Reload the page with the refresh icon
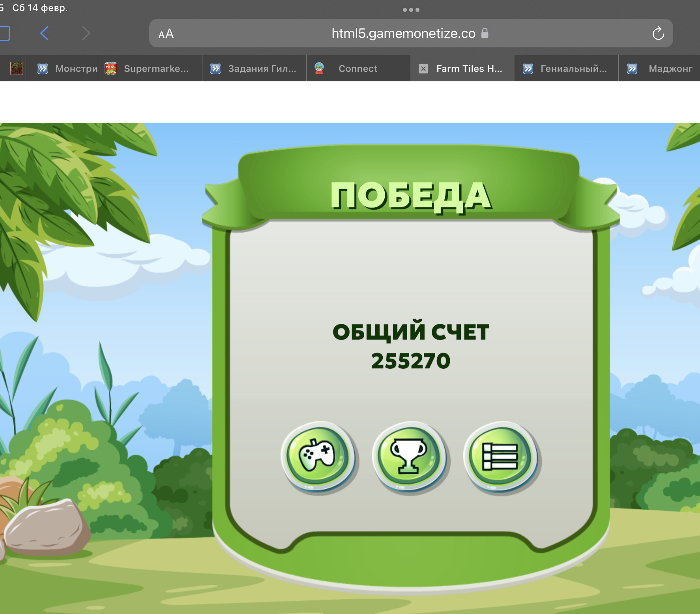This screenshot has width=700, height=614. [x=658, y=33]
